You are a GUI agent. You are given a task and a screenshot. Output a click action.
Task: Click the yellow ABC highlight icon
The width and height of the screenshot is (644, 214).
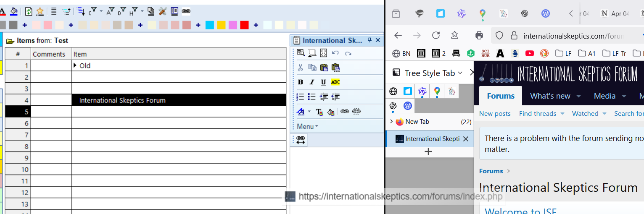tap(335, 82)
